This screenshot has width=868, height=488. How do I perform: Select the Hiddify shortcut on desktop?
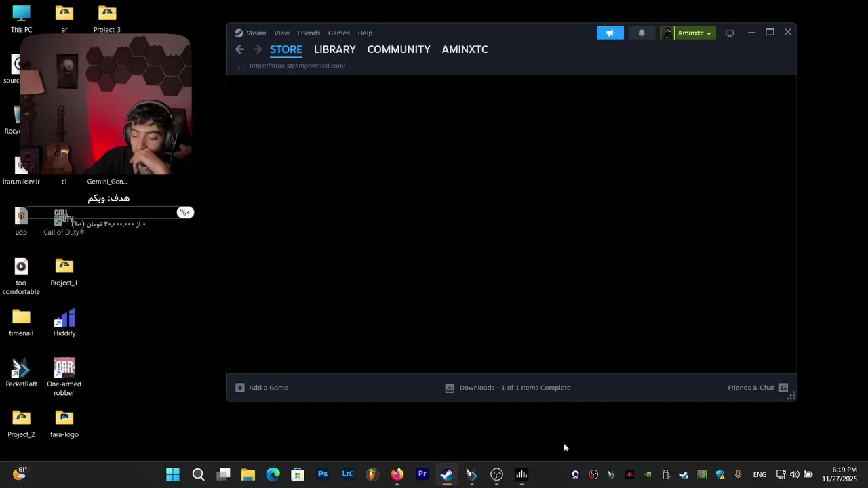pyautogui.click(x=64, y=323)
